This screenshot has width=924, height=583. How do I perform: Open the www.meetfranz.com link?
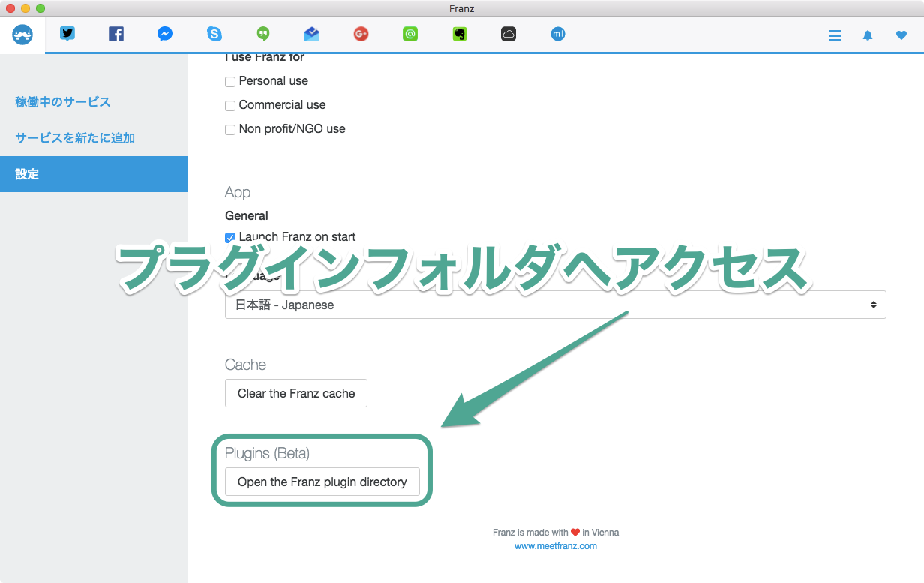tap(556, 546)
